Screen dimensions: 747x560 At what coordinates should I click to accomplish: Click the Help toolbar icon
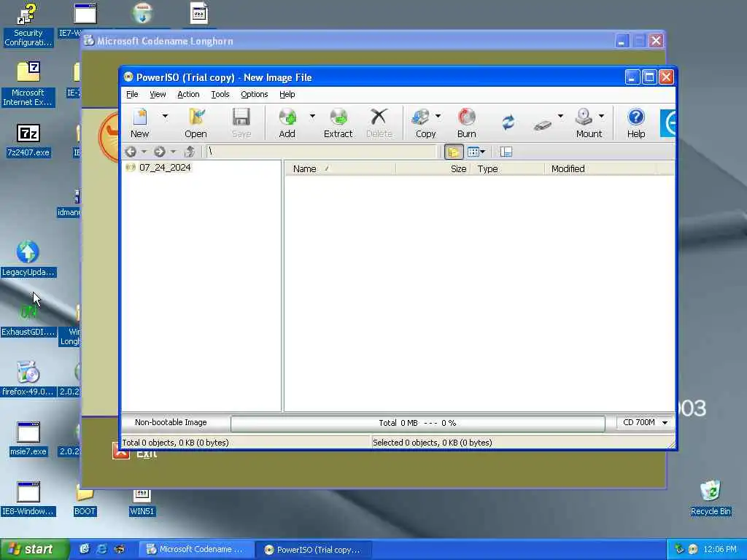[x=635, y=122]
